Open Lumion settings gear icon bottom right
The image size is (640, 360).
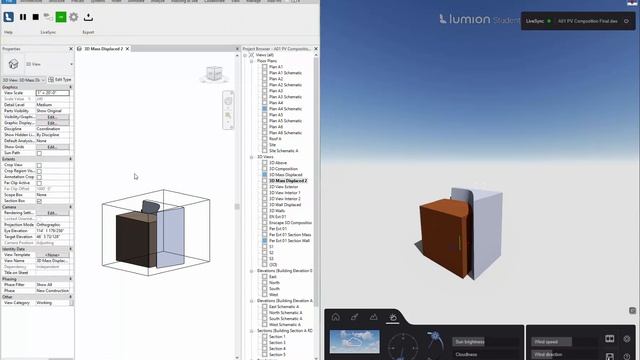tap(627, 339)
